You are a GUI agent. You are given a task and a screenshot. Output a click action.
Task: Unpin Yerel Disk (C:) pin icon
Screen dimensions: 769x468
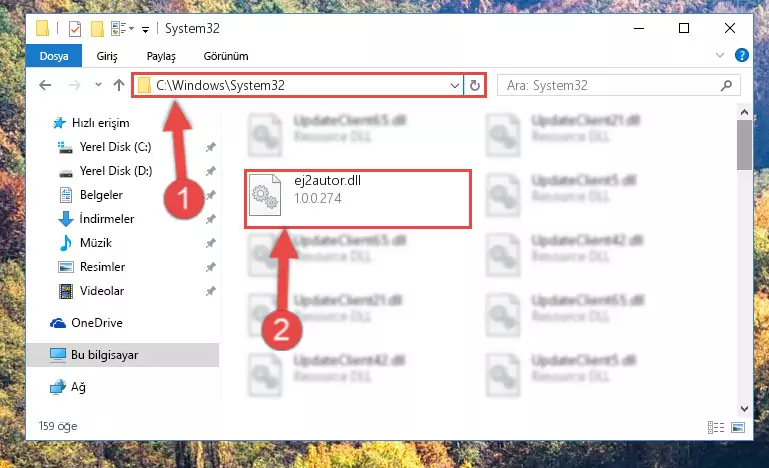point(210,147)
